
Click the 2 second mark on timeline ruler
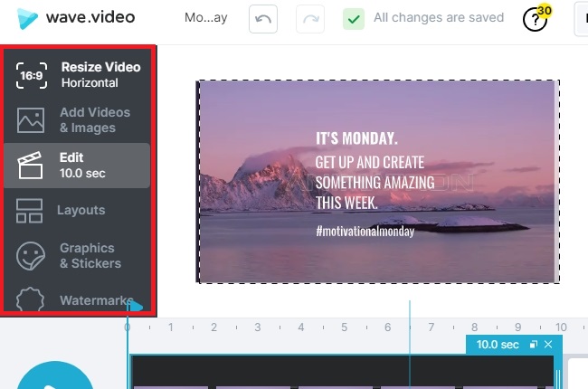(x=213, y=327)
